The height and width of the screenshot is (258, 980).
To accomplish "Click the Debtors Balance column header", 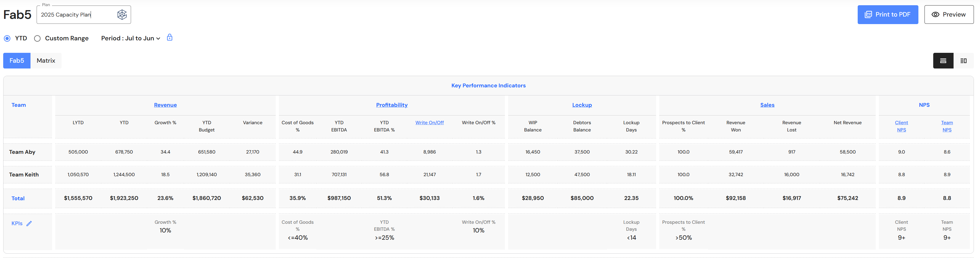I will pos(582,126).
